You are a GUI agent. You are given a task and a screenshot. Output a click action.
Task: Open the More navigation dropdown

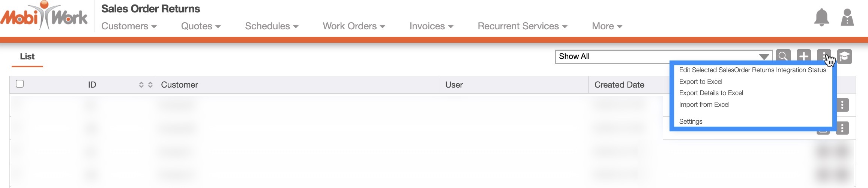[x=607, y=26]
